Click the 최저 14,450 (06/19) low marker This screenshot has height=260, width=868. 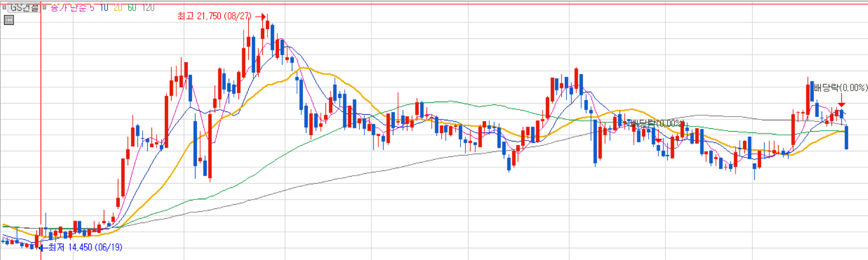(x=81, y=247)
